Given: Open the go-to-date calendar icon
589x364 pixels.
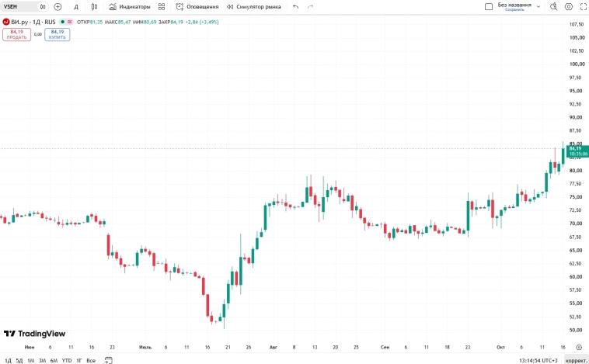Looking at the screenshot, I should (x=108, y=360).
